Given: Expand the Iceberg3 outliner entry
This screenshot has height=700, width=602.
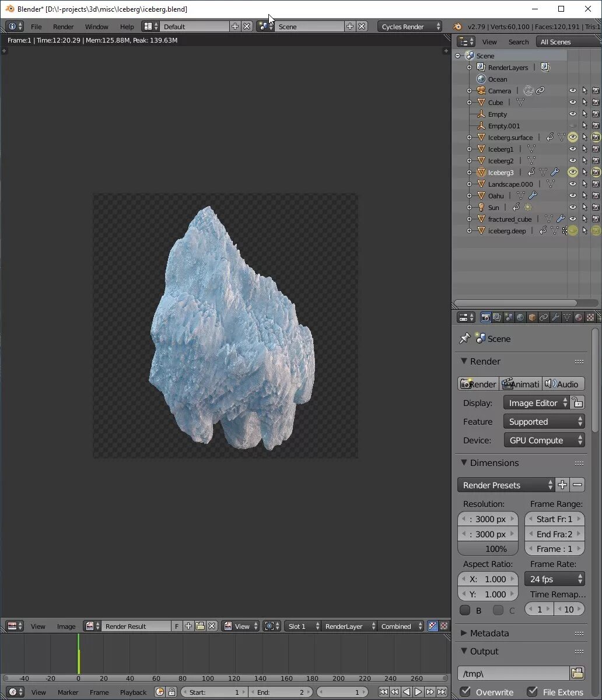Looking at the screenshot, I should tap(470, 172).
